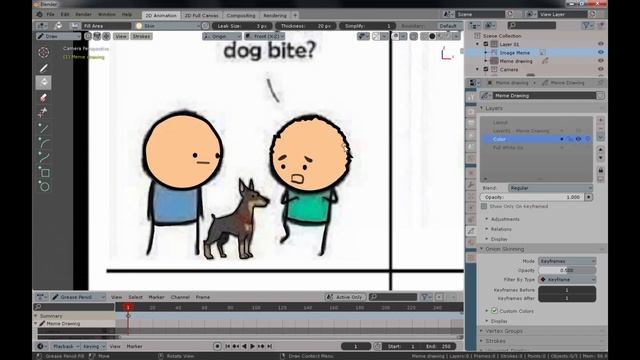Click the lock all layers icon

(600, 170)
